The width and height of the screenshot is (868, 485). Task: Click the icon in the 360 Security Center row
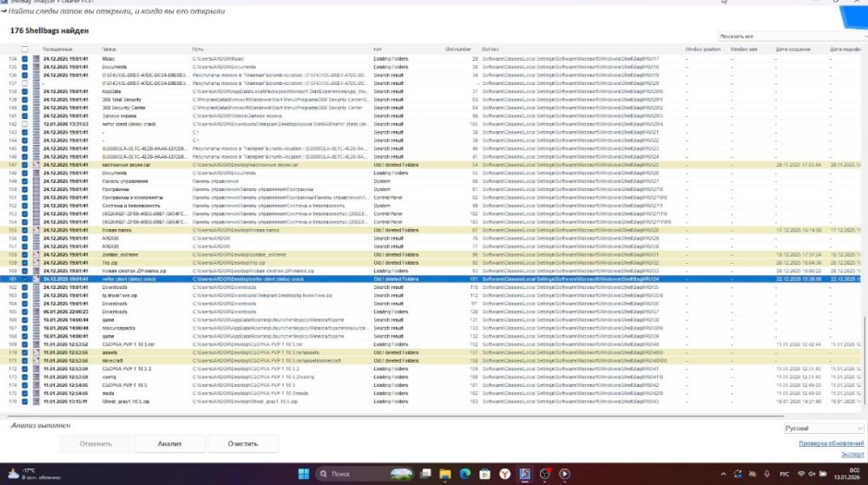pyautogui.click(x=36, y=108)
